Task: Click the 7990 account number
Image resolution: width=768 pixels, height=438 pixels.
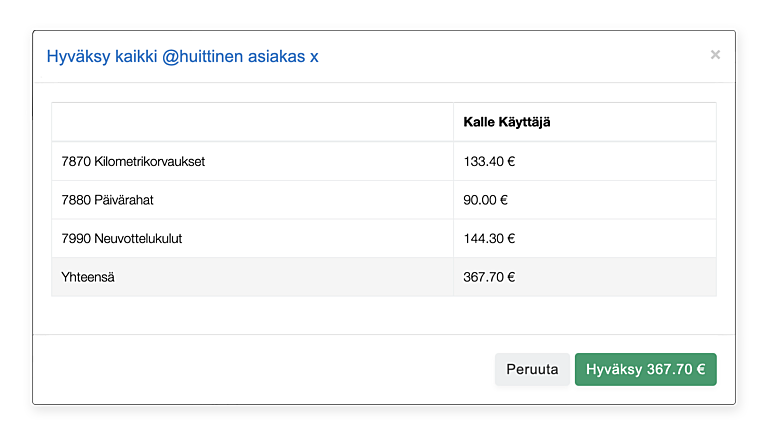Action: [x=75, y=239]
